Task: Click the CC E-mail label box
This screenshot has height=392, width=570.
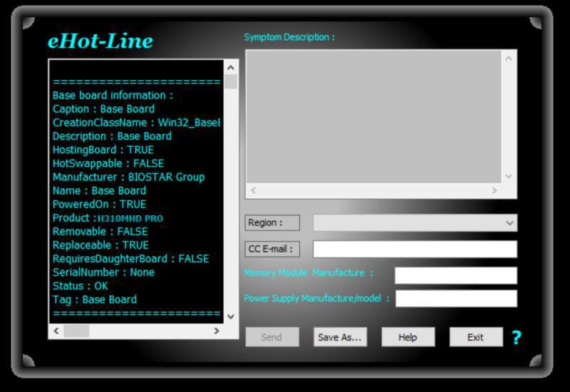Action: coord(272,249)
